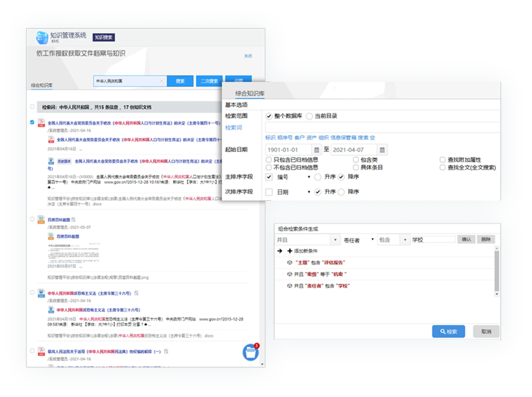Open the 包含 comparison operator dropdown
Screen dimensions: 532x397
click(405, 240)
